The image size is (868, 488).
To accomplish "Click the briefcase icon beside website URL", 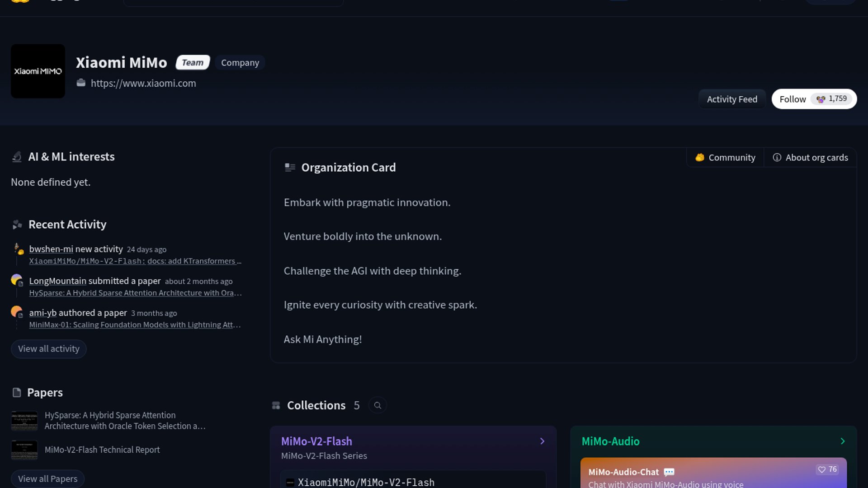I will (x=81, y=83).
